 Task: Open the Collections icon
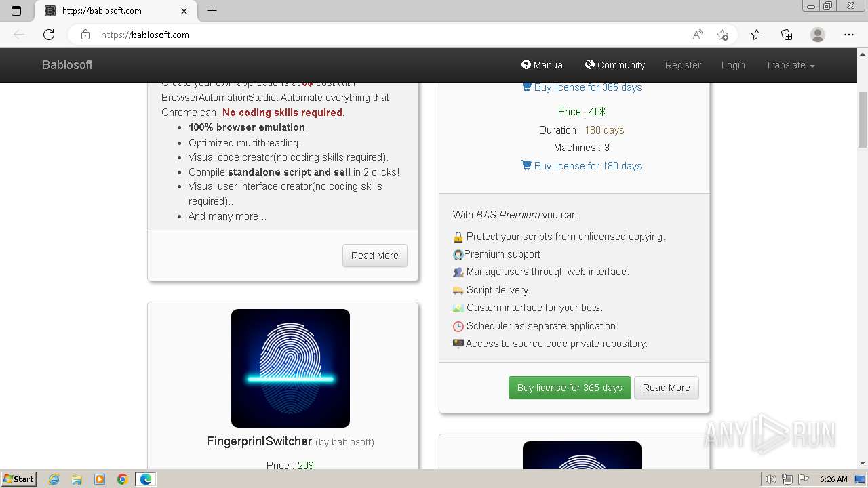(787, 35)
